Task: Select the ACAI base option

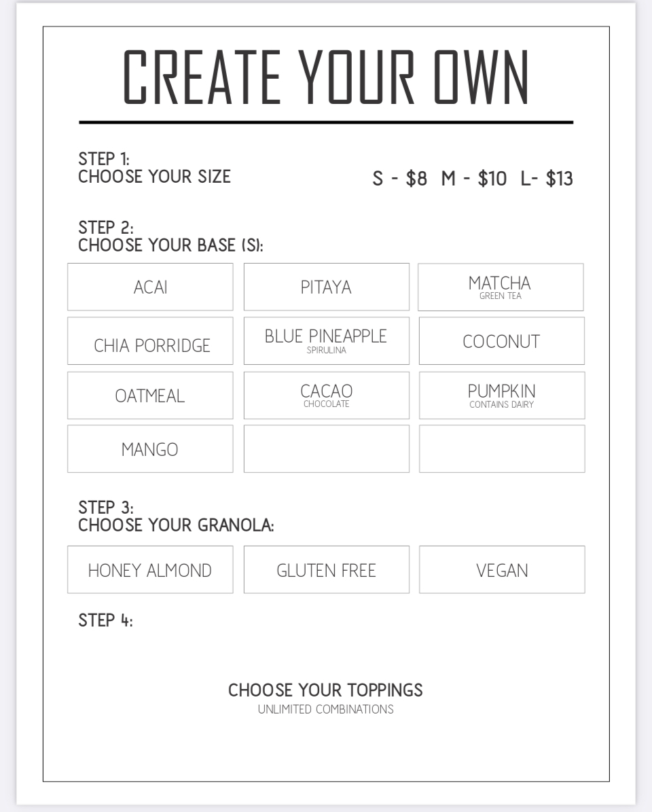Action: point(150,287)
